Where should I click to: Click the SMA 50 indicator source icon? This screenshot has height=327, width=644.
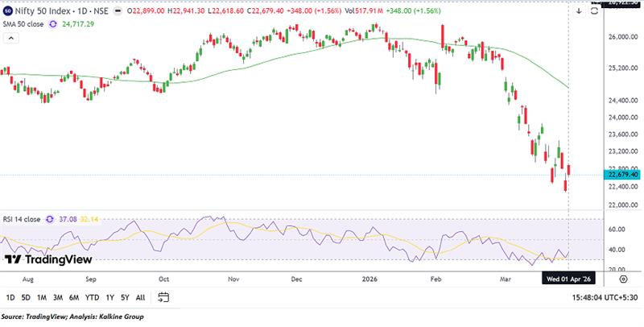[x=54, y=25]
